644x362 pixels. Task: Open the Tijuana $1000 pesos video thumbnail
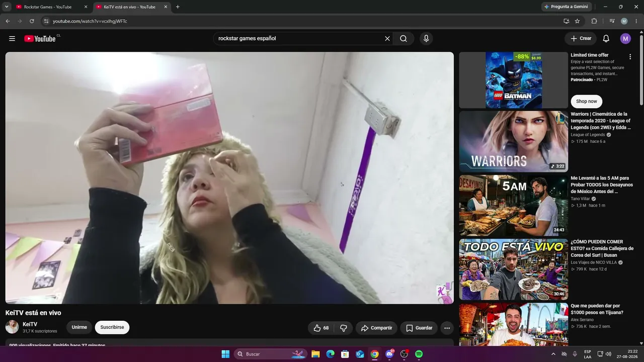tap(514, 324)
